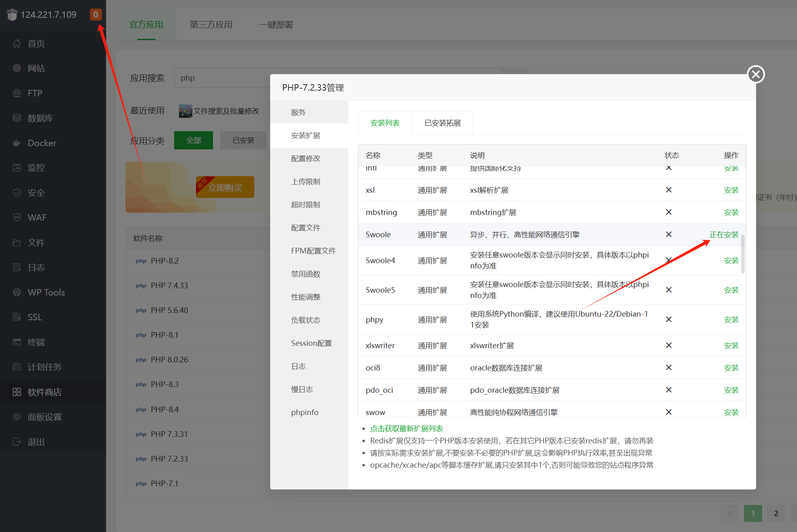Install the swow extension

click(x=731, y=412)
